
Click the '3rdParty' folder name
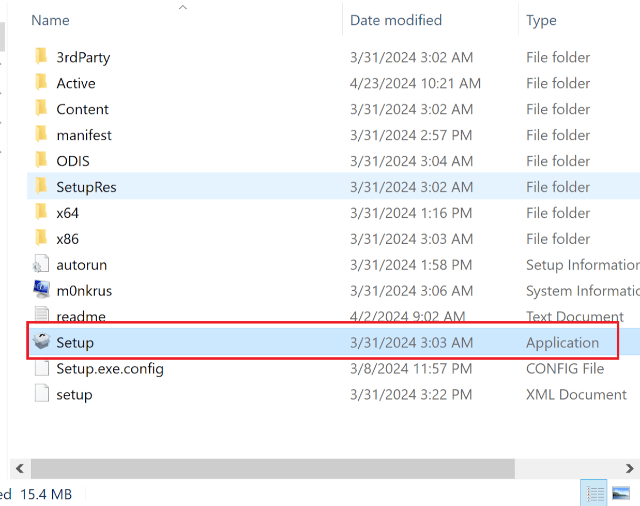click(x=83, y=57)
